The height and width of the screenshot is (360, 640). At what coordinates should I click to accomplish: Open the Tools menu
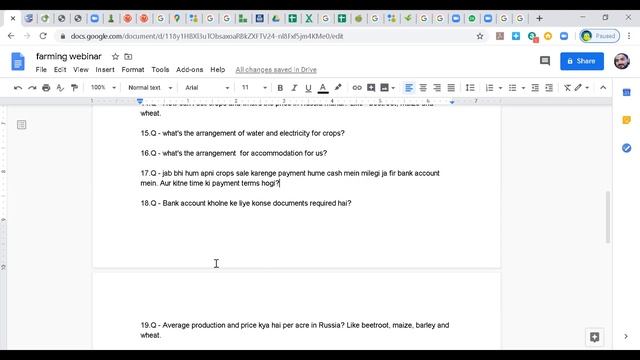click(160, 70)
